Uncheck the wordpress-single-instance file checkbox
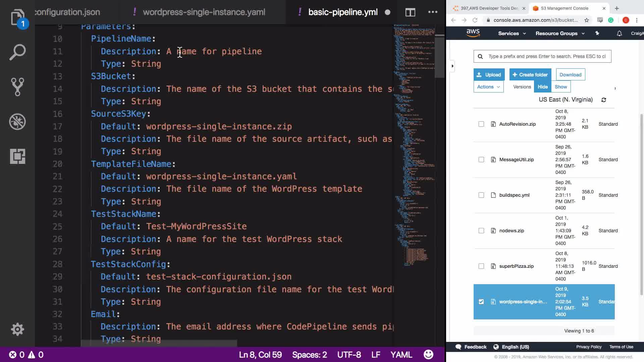The width and height of the screenshot is (644, 362). [x=481, y=302]
